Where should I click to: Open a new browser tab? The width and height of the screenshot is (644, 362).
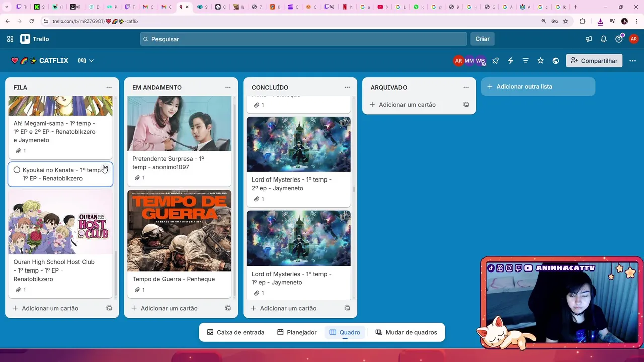(x=575, y=7)
